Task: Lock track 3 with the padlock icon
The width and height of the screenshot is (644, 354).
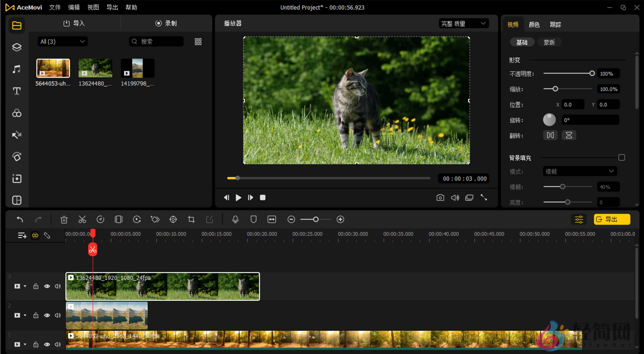Action: (x=36, y=286)
